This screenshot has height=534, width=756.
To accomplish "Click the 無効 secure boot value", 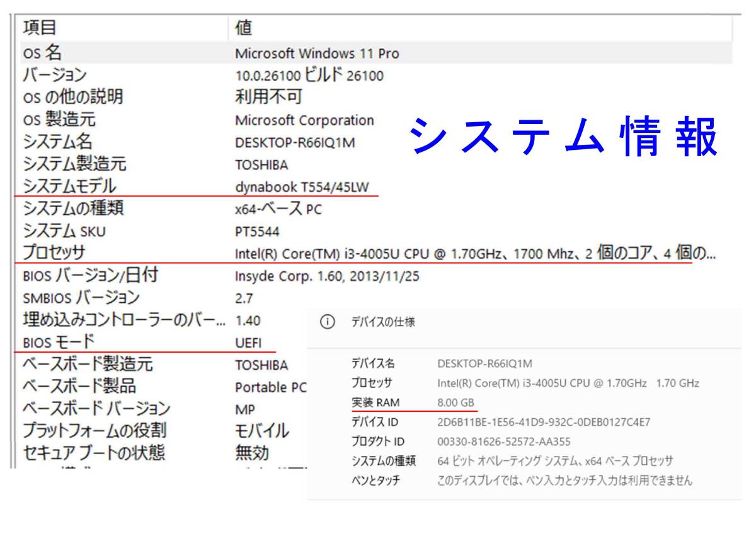I will pyautogui.click(x=252, y=453).
